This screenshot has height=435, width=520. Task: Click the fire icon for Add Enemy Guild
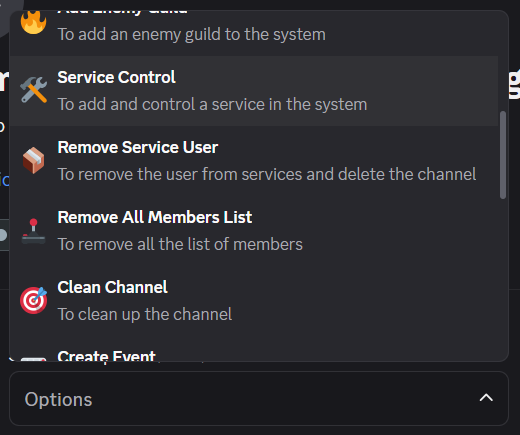tap(33, 22)
